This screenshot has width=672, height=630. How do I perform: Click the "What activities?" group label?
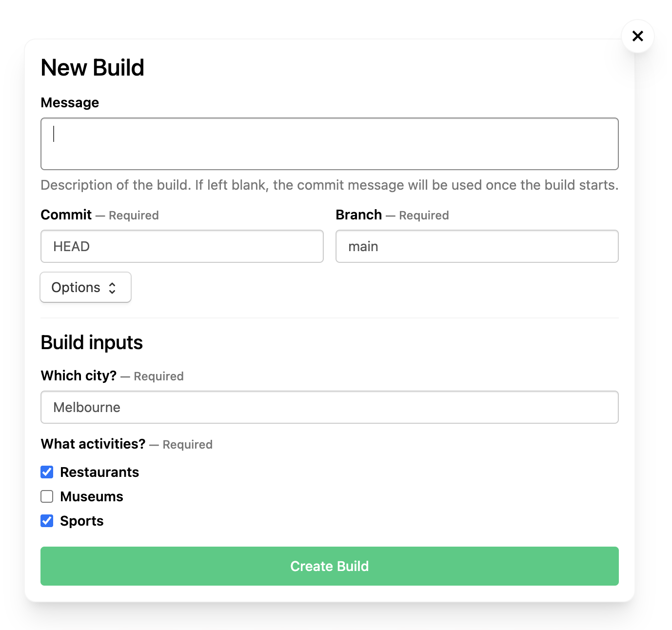pos(93,444)
